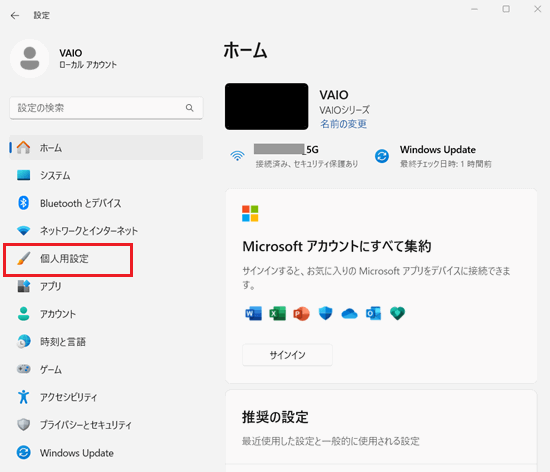Click the Accounts person icon
This screenshot has height=472, width=550.
tap(24, 314)
